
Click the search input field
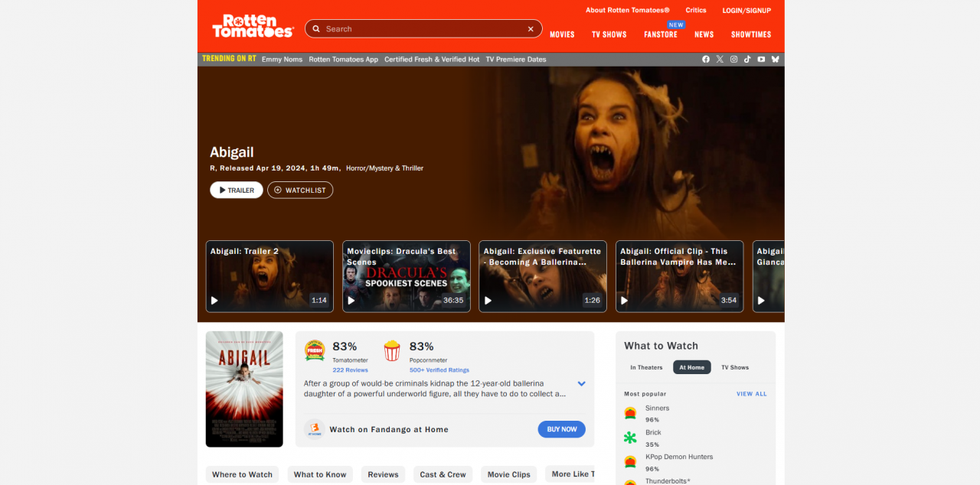point(423,29)
